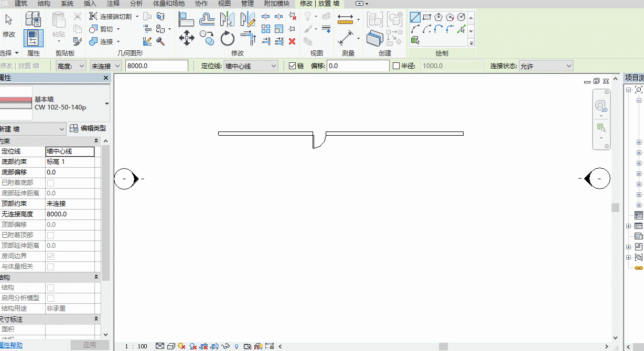Select the Offset tool
The height and width of the screenshot is (351, 644).
[208, 20]
